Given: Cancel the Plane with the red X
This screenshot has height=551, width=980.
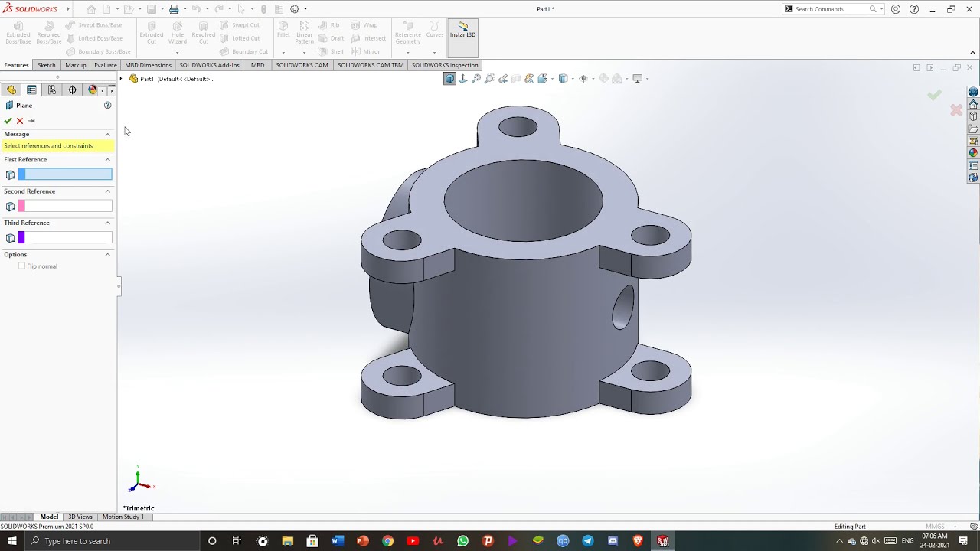Looking at the screenshot, I should [20, 121].
